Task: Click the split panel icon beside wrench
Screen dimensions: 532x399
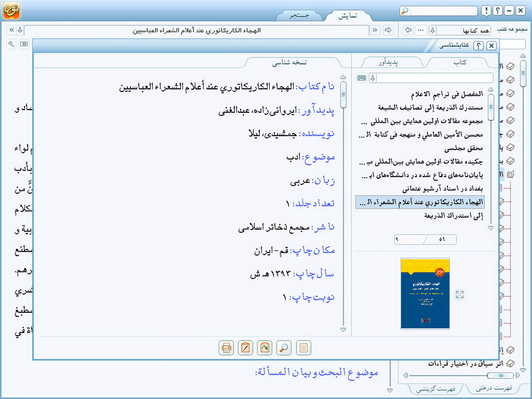Action: (x=24, y=44)
